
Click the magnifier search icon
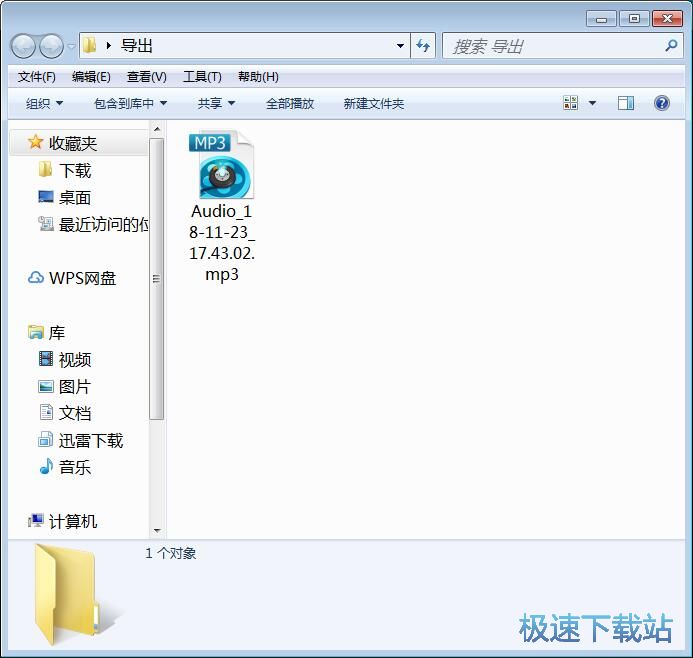(671, 46)
